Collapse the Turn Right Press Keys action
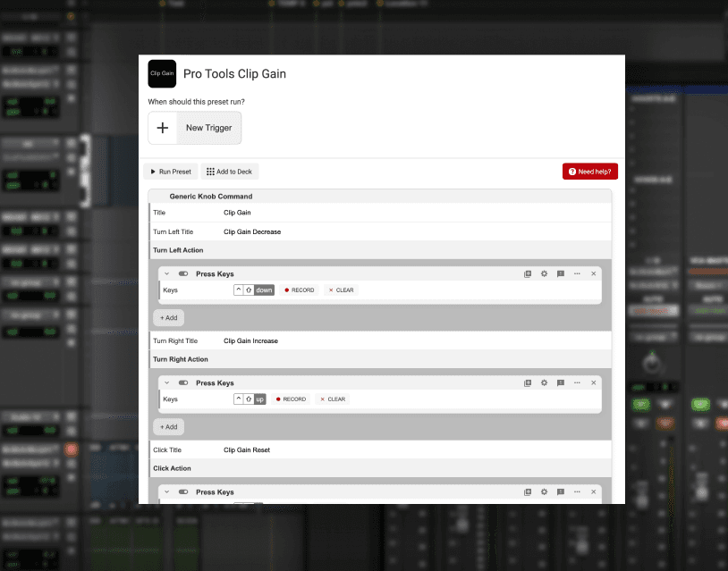Screen dimensions: 728x571 [x=167, y=382]
